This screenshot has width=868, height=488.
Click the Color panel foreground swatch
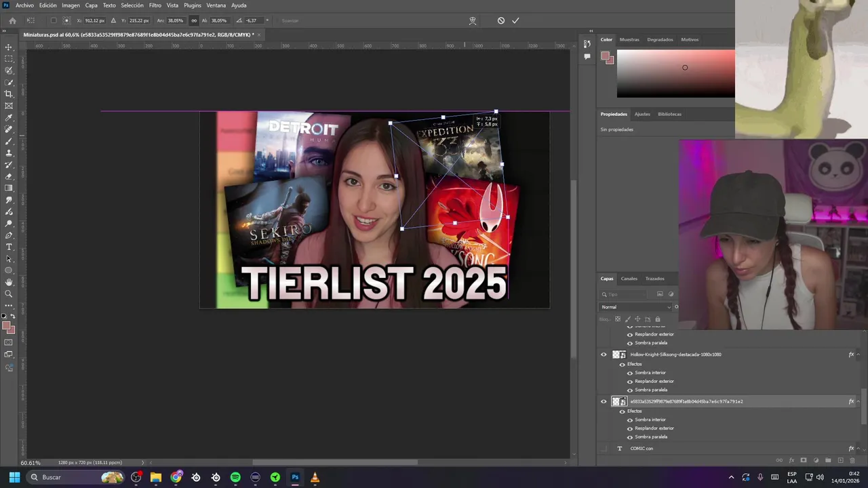tap(605, 56)
